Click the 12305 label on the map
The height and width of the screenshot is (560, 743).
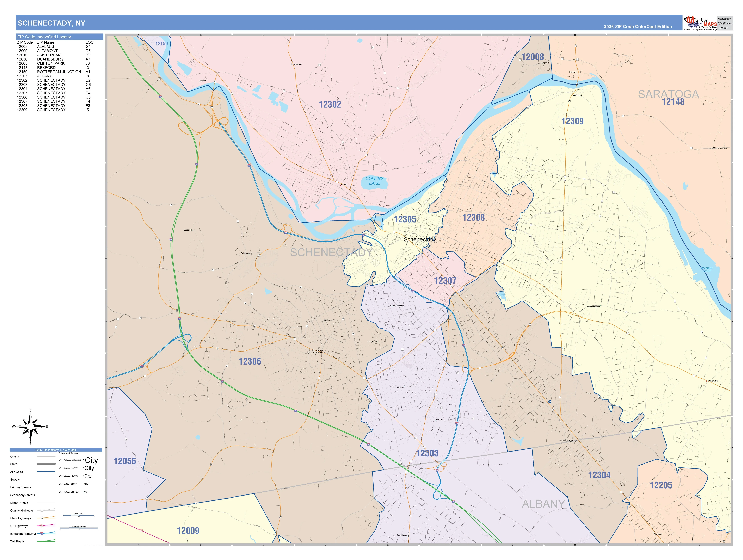pos(405,219)
